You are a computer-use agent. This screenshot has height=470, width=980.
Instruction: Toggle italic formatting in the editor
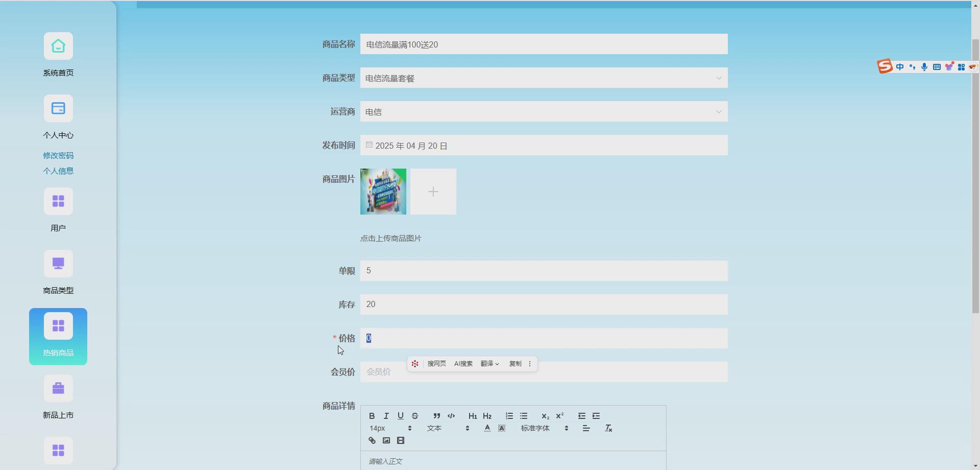coord(386,416)
